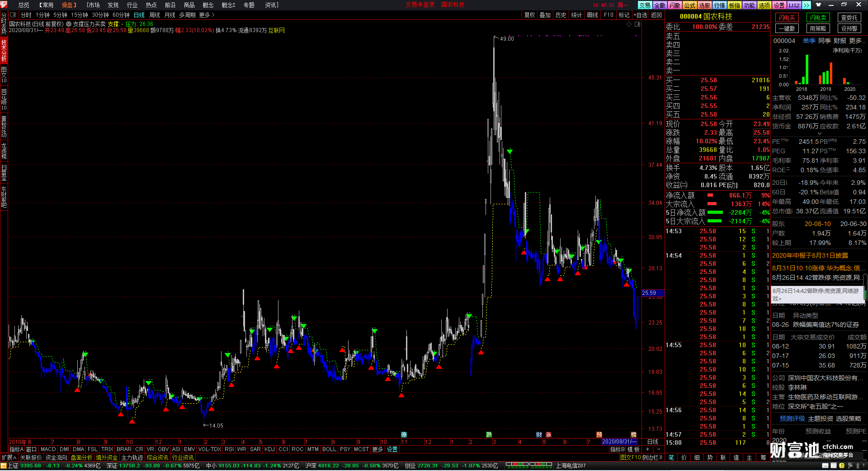Viewport: 868px width, 471px height.
Task: Expand 更多 indicators list at bottom
Action: pos(377,449)
